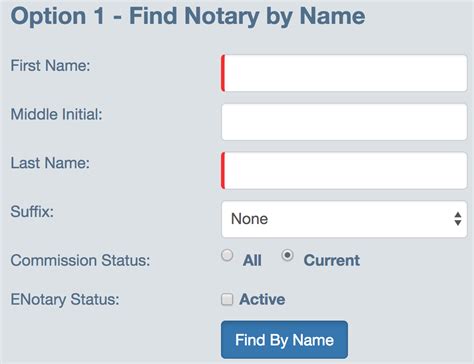Screen dimensions: 474x364
Task: Enable the Active ENotary status checkbox
Action: coord(227,299)
